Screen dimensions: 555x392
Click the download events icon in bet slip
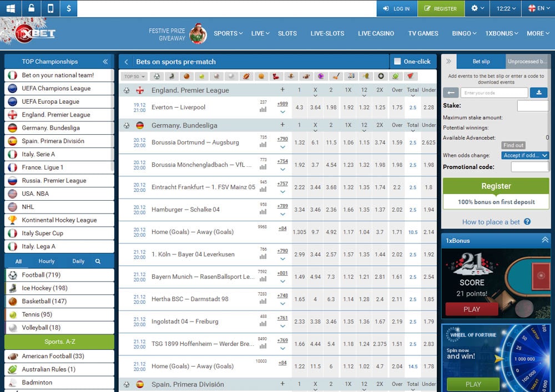[538, 93]
